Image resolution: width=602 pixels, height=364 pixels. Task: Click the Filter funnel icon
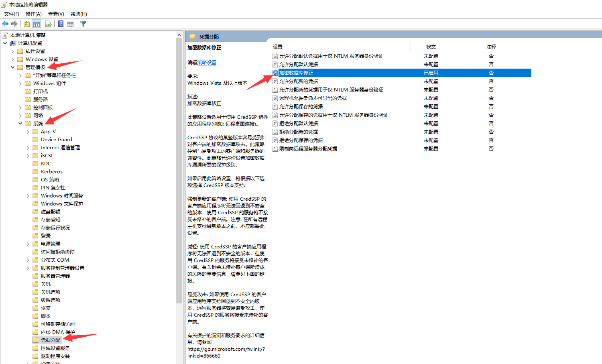pos(83,24)
